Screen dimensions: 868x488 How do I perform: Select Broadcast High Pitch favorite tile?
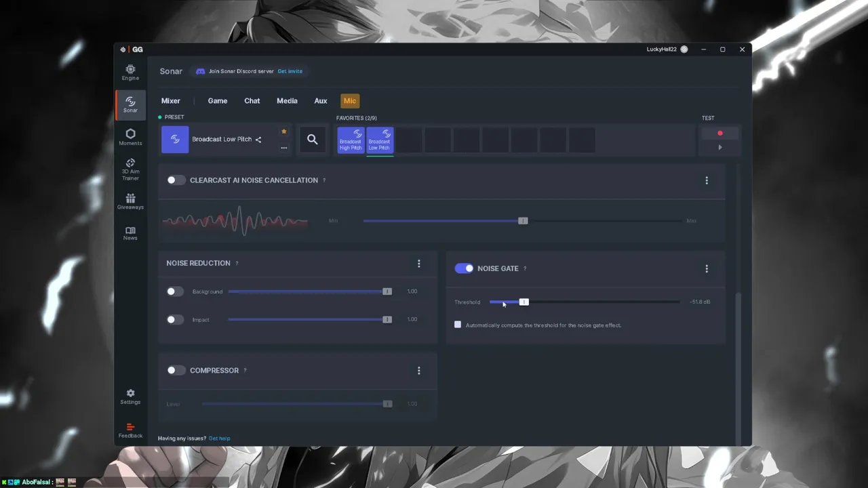point(351,140)
